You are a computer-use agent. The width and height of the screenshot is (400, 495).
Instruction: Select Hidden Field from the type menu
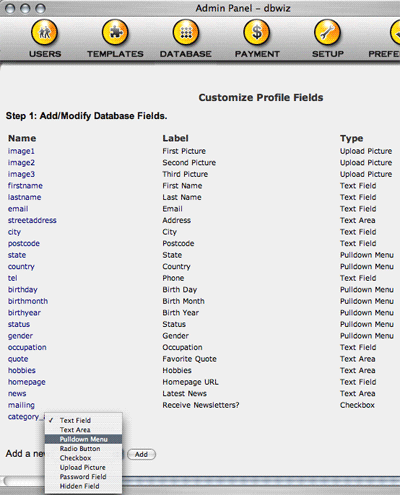point(83,486)
